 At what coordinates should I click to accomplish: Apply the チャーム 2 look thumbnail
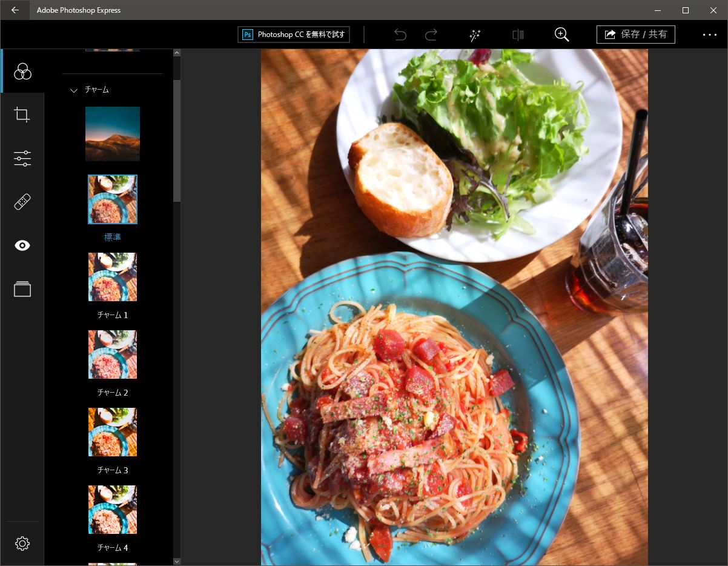tap(113, 355)
